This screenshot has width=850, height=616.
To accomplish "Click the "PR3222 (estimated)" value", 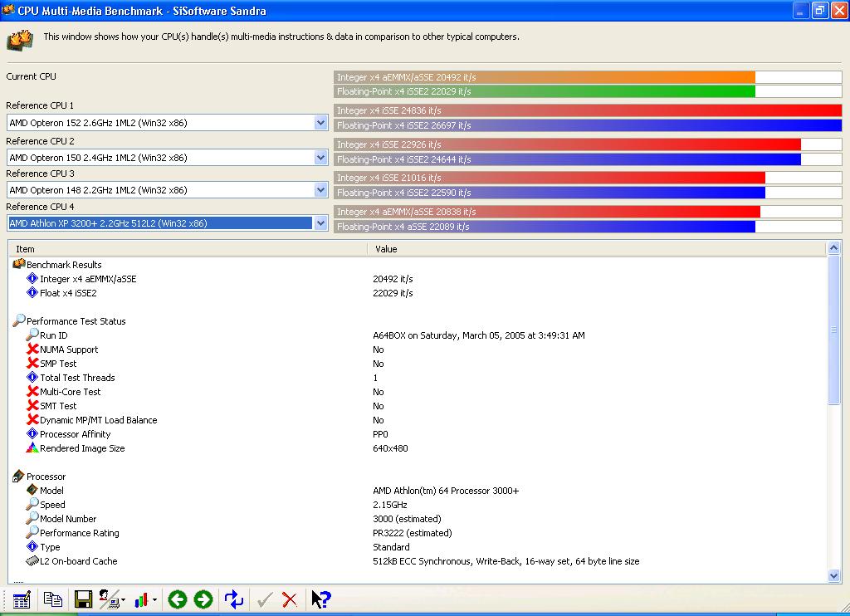I will tap(413, 532).
